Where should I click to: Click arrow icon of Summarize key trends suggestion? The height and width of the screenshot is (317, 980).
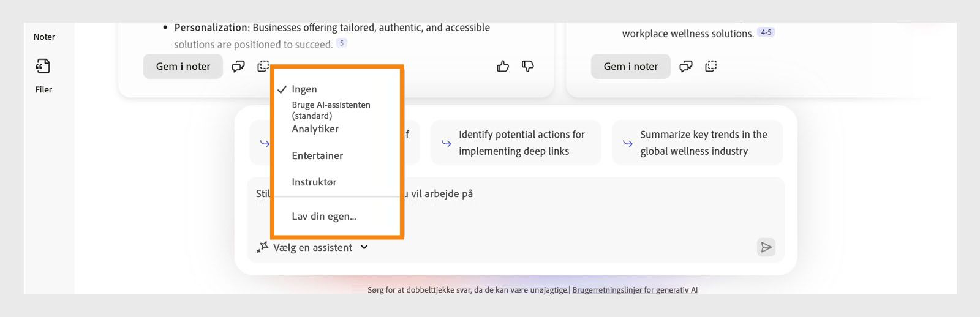click(628, 143)
